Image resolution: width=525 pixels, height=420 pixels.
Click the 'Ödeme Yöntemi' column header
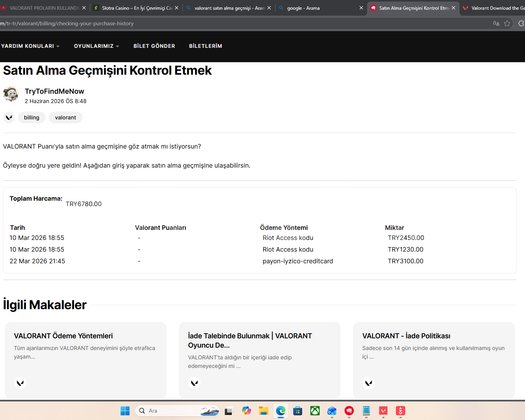284,228
